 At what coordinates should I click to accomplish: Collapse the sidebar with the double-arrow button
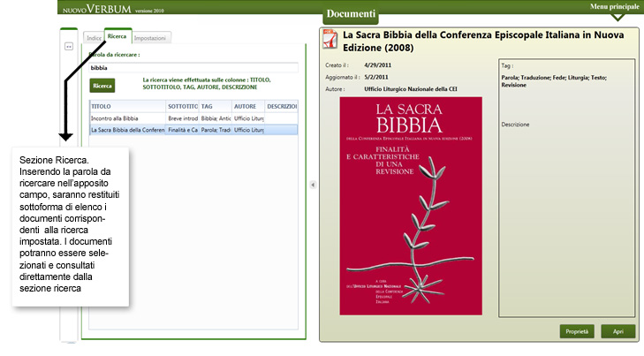point(68,47)
